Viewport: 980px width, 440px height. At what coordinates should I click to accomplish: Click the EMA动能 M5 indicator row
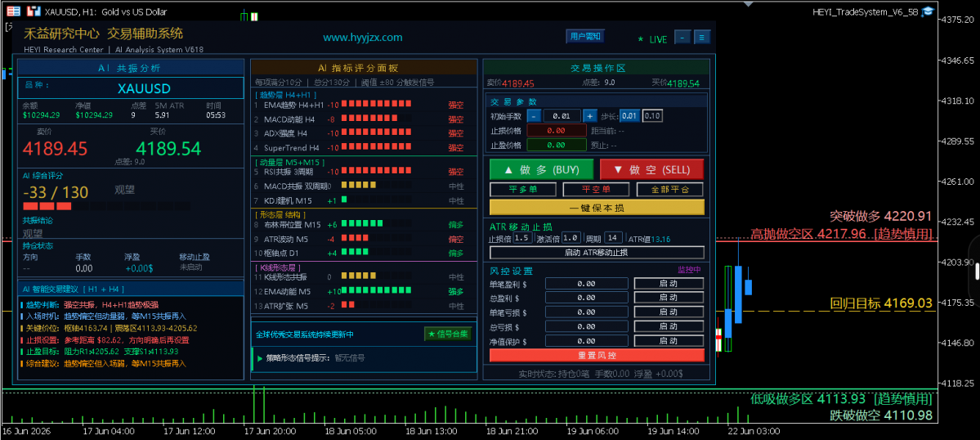click(363, 290)
